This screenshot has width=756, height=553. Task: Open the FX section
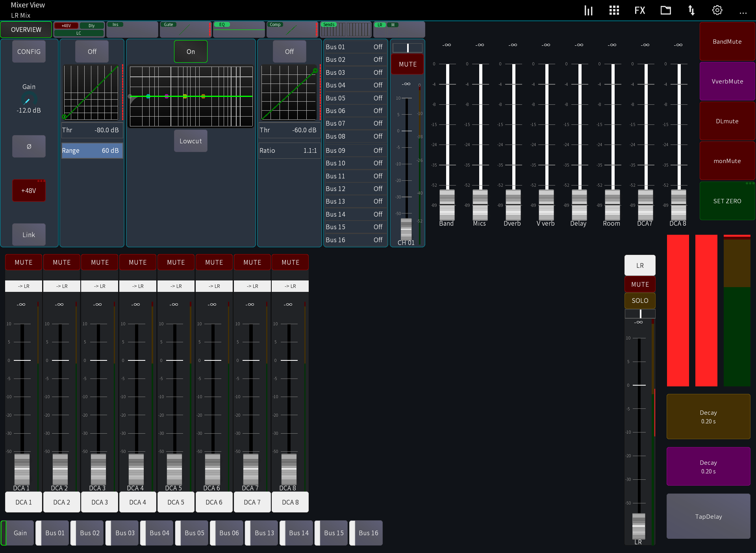(640, 10)
